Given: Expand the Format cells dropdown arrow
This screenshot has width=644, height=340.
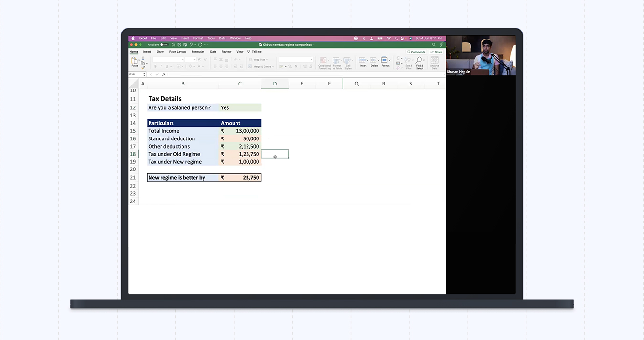Looking at the screenshot, I should pos(389,60).
